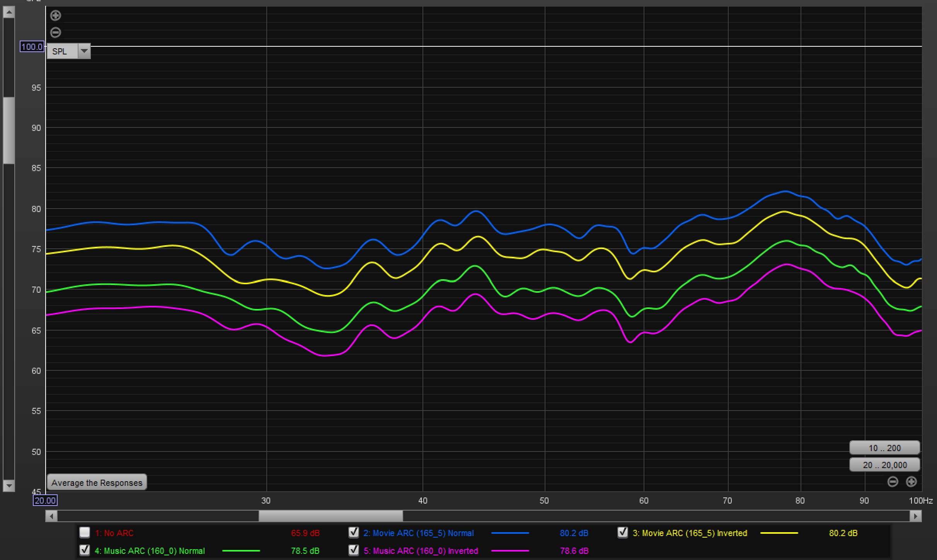Click the vertical scrollbar down arrow
Viewport: 937px width, 560px height.
click(9, 485)
